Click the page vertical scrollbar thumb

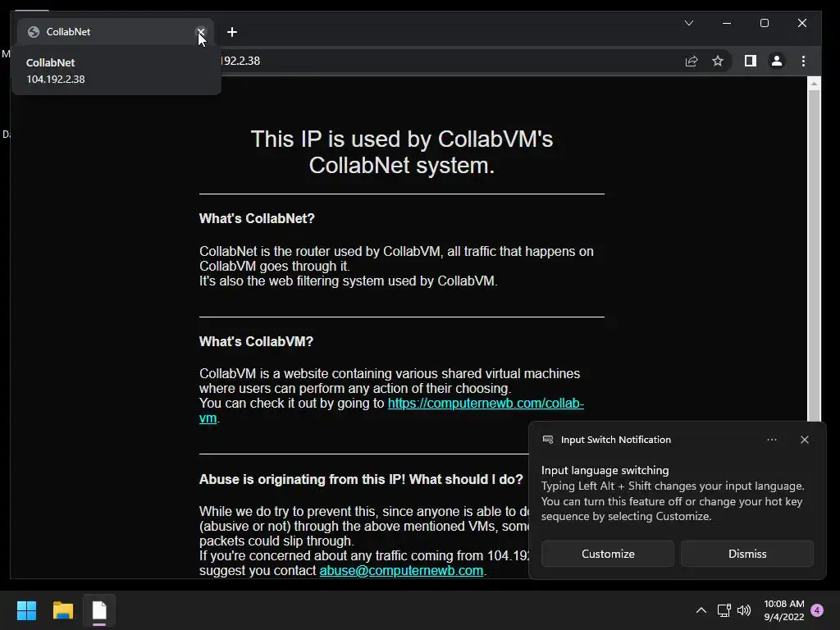tap(814, 256)
